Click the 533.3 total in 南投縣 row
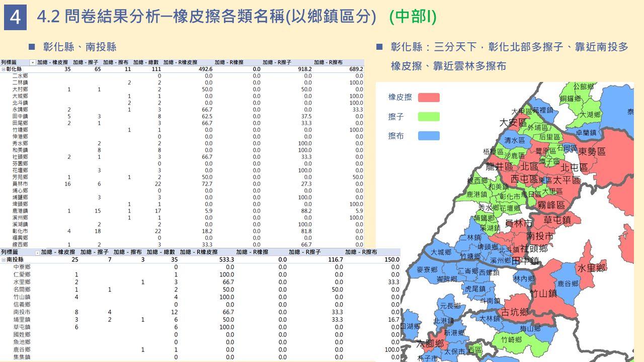 tap(225, 259)
